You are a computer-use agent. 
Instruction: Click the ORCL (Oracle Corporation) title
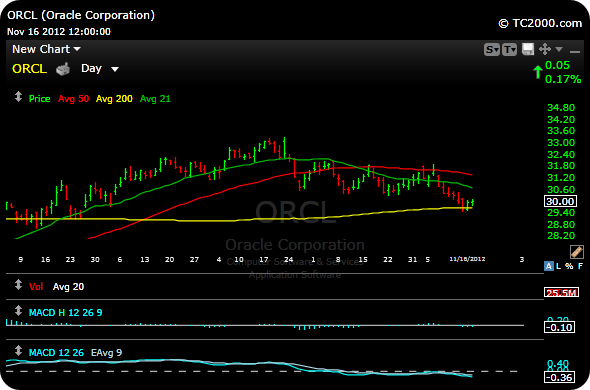point(81,15)
